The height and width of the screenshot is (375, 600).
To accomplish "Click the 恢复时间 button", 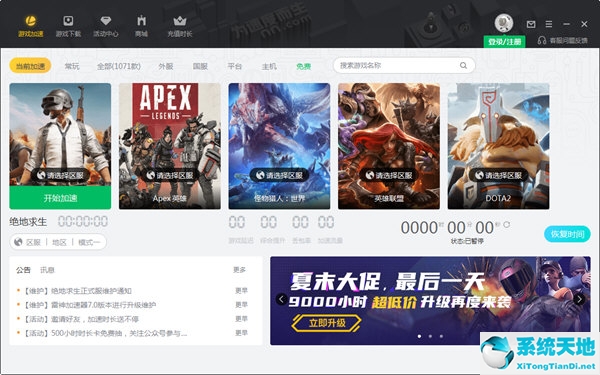I will [567, 234].
